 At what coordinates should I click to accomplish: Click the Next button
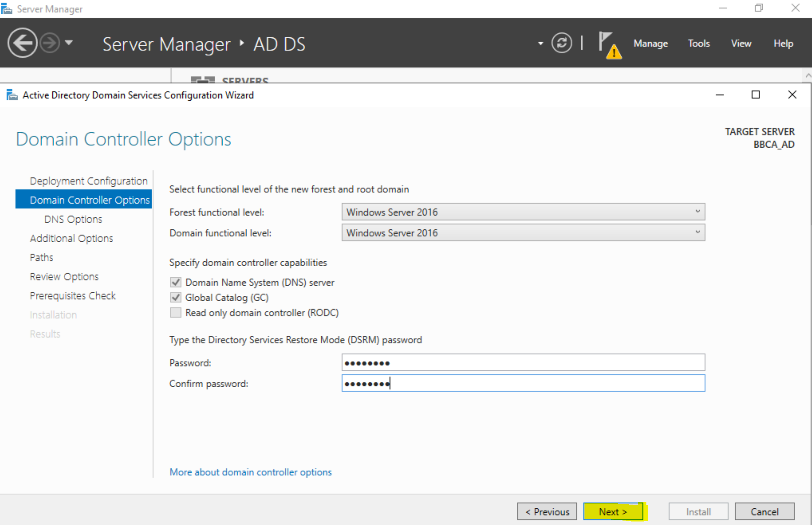[x=613, y=512]
